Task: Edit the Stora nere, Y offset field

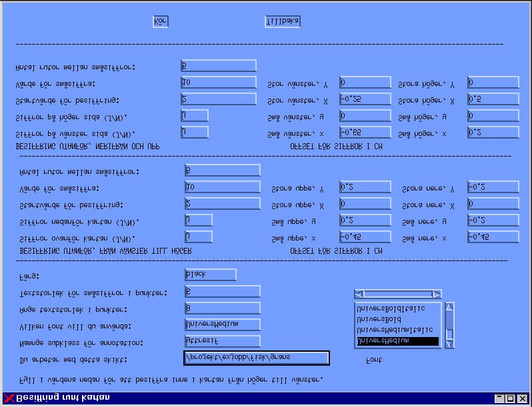Action: pos(493,187)
